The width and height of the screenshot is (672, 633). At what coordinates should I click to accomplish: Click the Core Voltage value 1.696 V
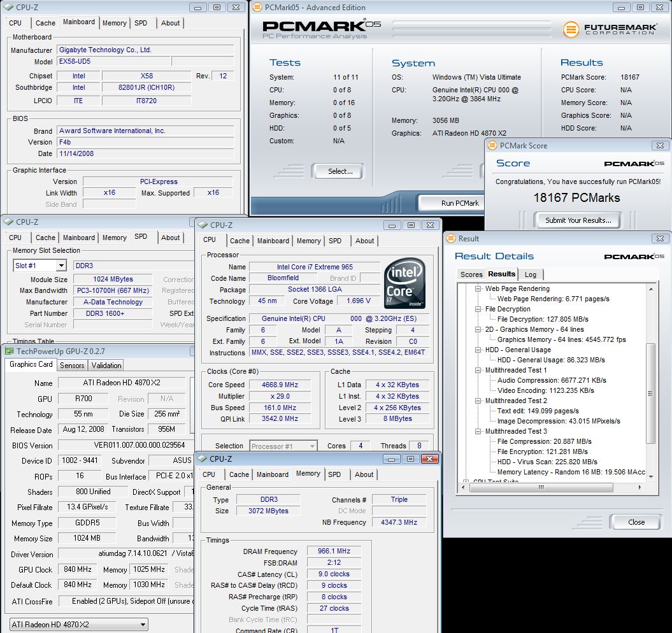(358, 301)
